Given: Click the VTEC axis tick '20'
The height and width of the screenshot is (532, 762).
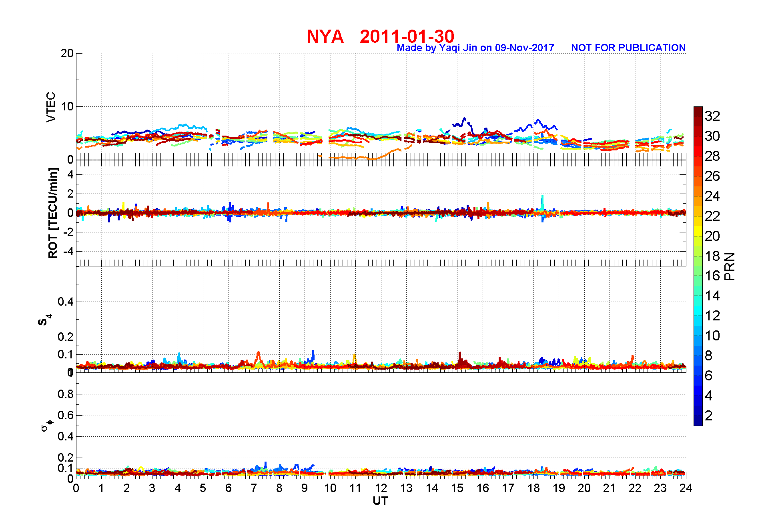Looking at the screenshot, I should (67, 53).
